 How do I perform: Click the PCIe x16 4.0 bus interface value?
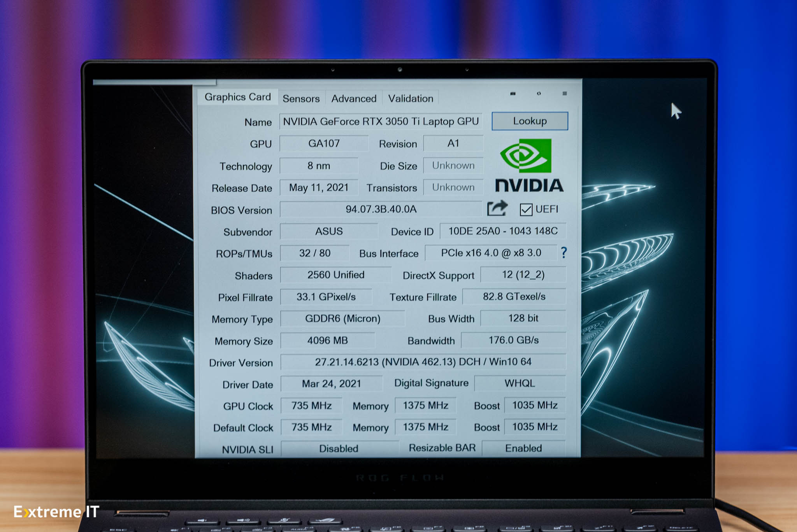click(x=491, y=253)
